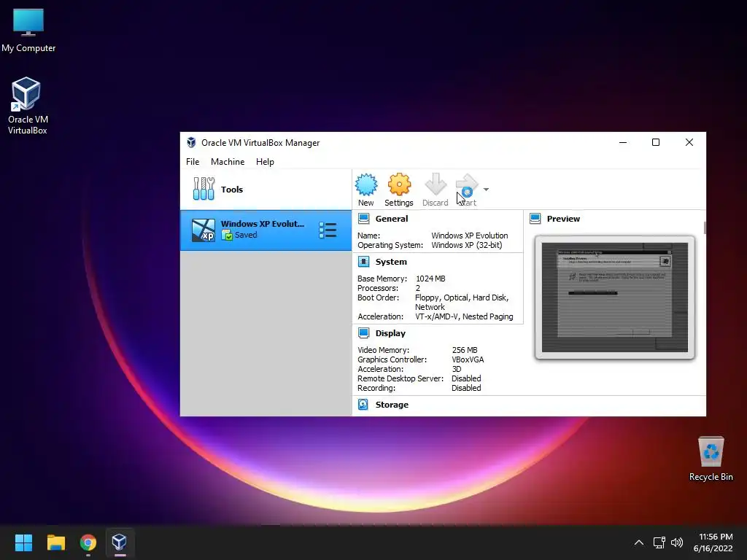Click the Saved state icon
747x560 pixels.
228,236
